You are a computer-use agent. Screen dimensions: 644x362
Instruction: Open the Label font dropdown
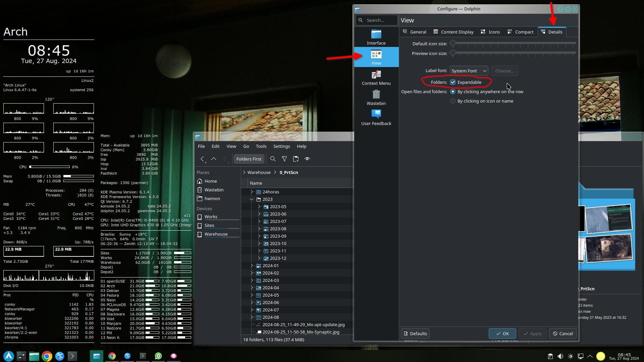[469, 71]
